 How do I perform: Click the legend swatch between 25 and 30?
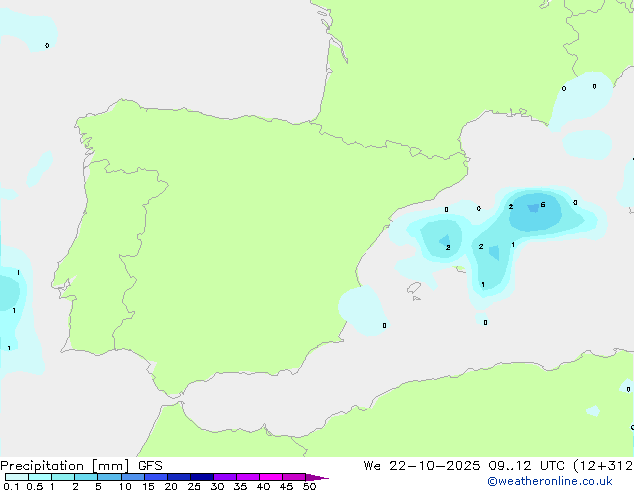[x=202, y=477]
